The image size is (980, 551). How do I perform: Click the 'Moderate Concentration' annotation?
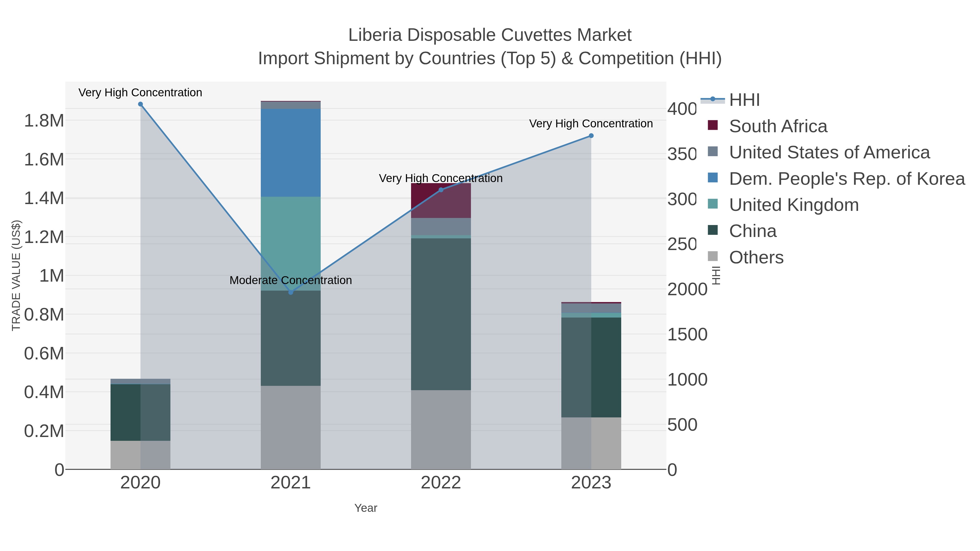(x=291, y=280)
